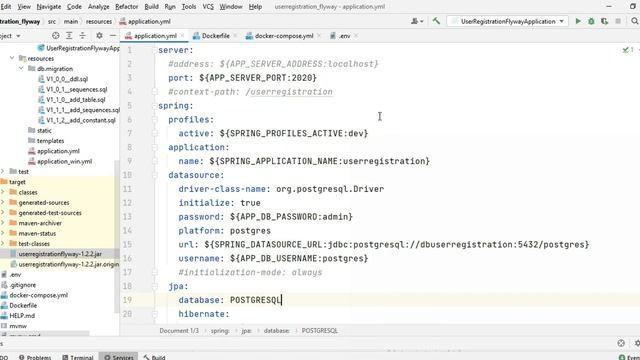Screen dimensions: 640x360
Task: Select userregistrationflyway-1.2.2.jar in tree
Action: pyautogui.click(x=60, y=254)
